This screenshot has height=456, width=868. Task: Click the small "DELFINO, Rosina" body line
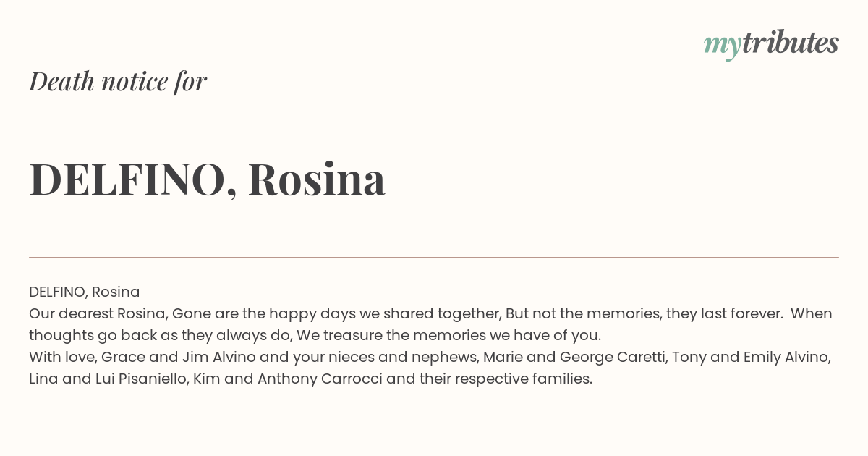click(x=85, y=292)
